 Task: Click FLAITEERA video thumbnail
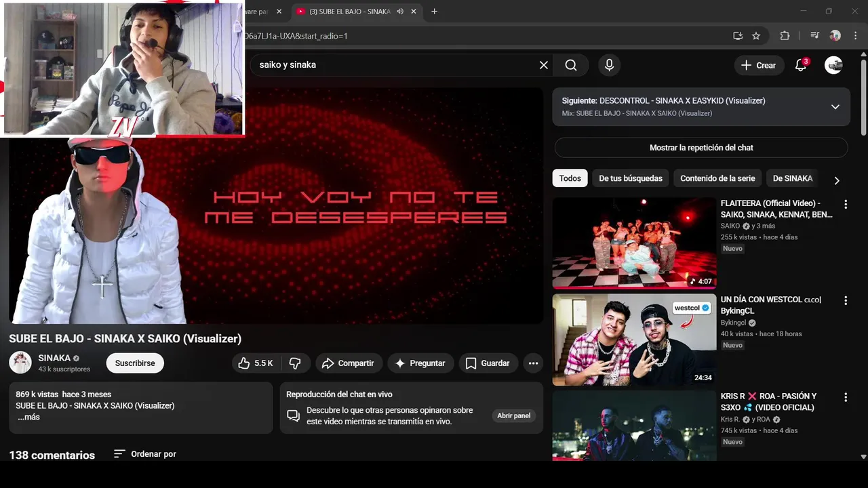point(634,243)
